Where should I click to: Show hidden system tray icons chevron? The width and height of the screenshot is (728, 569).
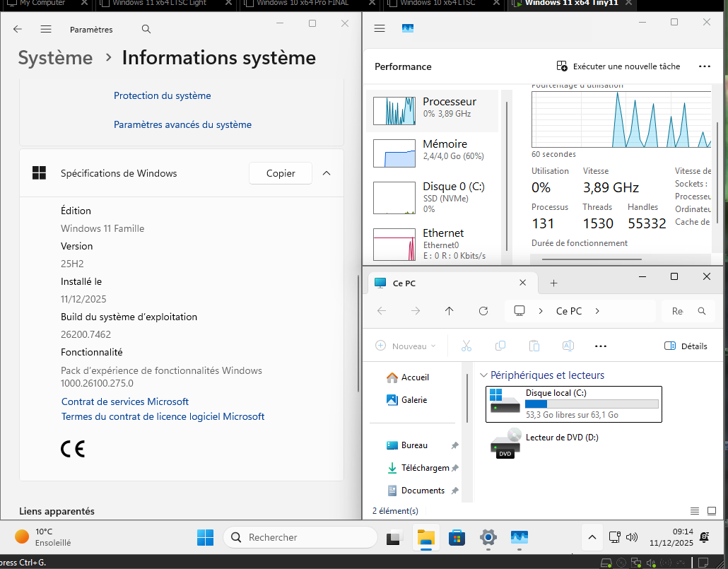[591, 537]
